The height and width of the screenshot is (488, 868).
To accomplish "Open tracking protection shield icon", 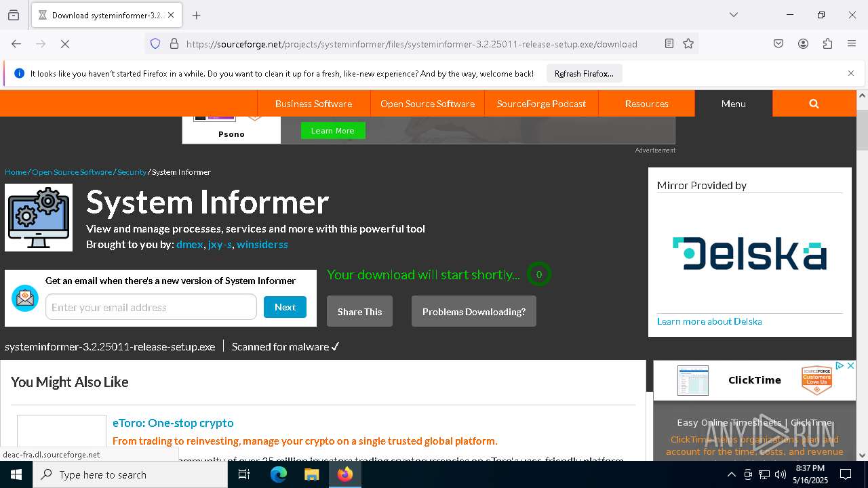I will pyautogui.click(x=155, y=44).
